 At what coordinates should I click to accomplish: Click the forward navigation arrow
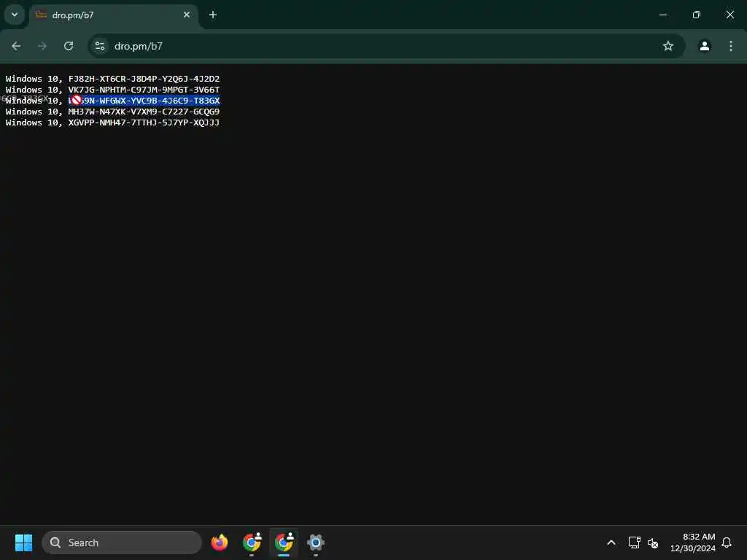pos(42,46)
